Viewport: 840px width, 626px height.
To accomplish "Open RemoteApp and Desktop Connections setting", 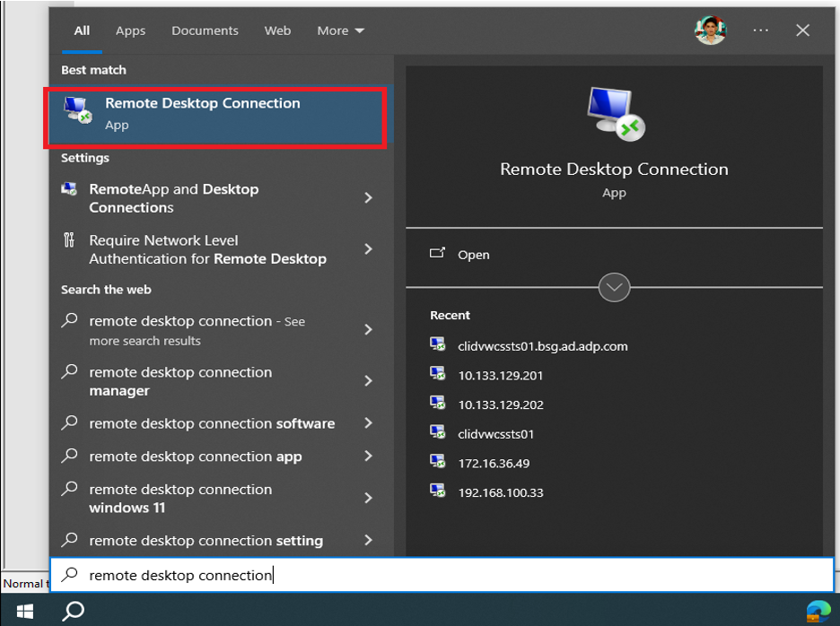I will (222, 198).
